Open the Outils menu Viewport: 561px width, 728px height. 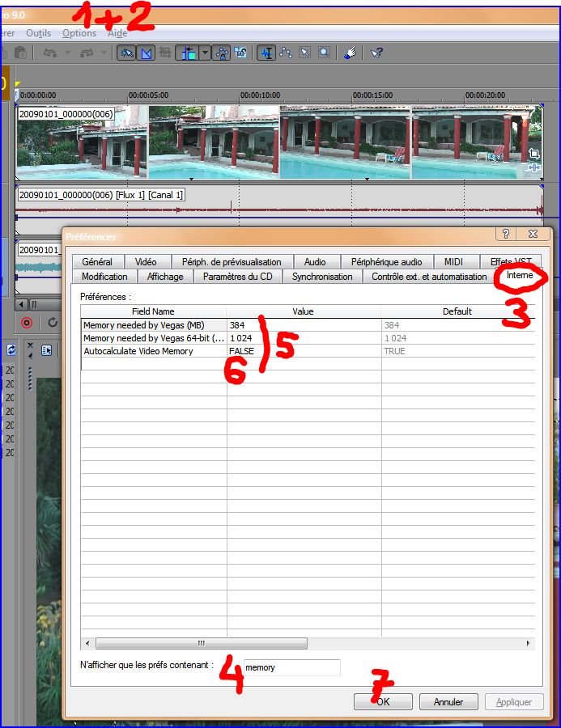click(x=39, y=33)
